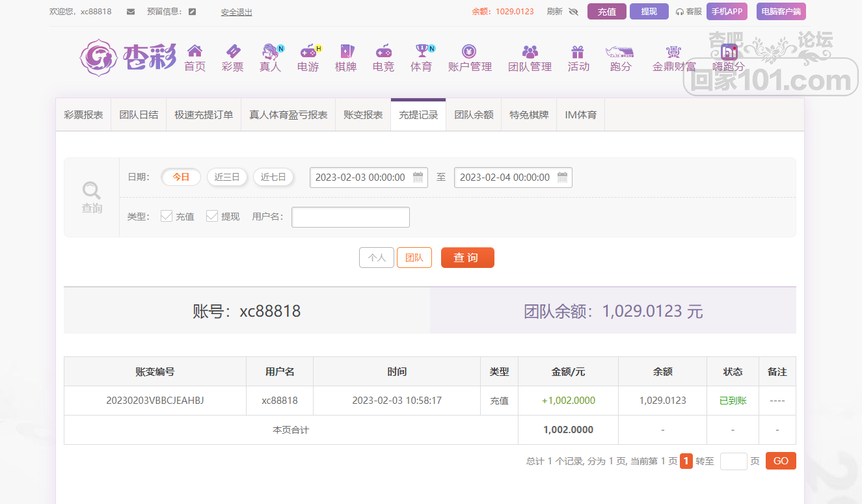Click 金额/元 column header

click(x=569, y=372)
